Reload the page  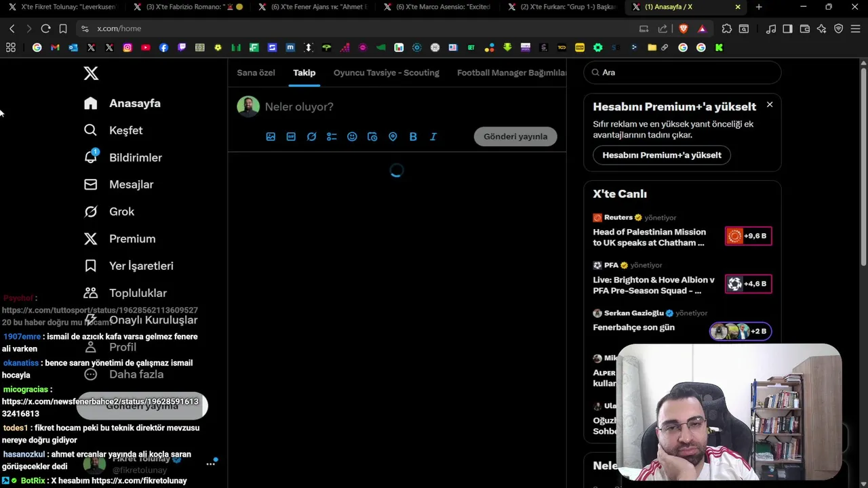pos(45,28)
